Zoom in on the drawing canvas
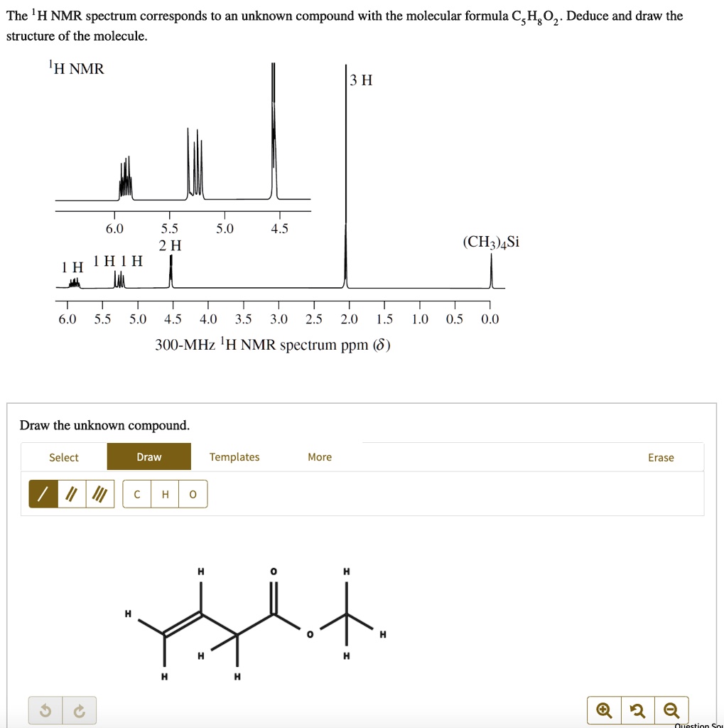The image size is (724, 728). (x=604, y=710)
